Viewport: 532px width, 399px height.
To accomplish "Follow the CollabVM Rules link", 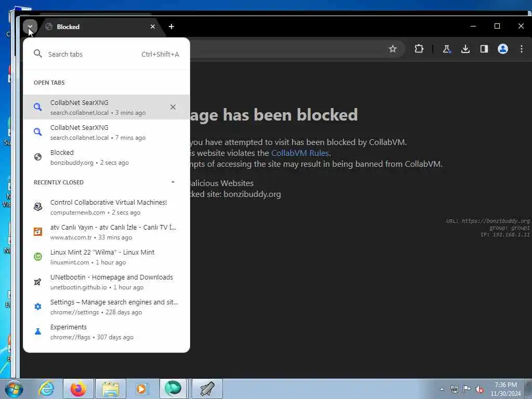I will [x=300, y=153].
